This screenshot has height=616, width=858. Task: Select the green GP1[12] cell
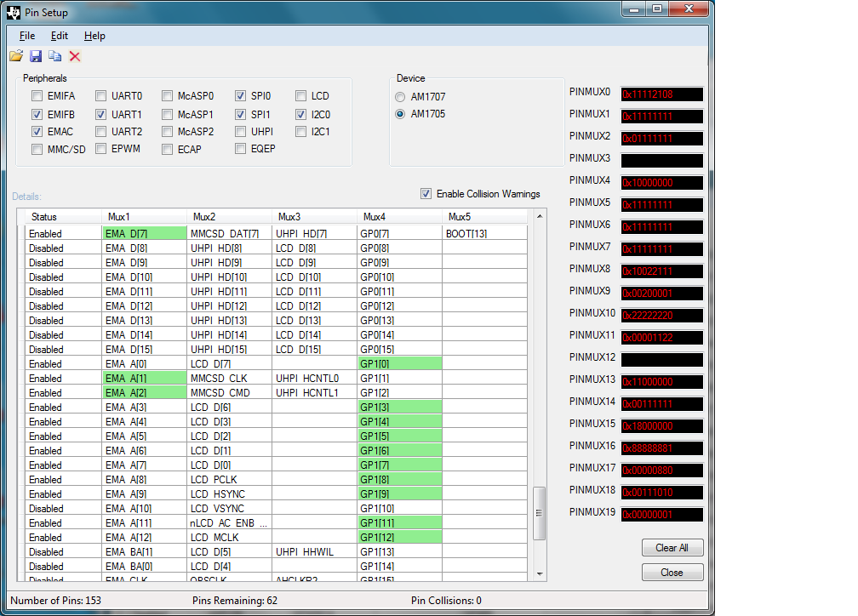[x=400, y=537]
